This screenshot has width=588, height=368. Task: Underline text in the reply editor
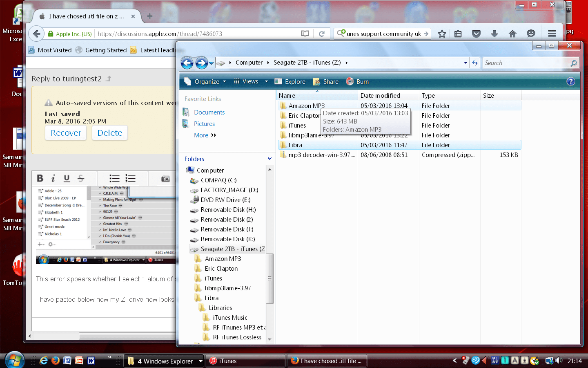click(x=67, y=178)
